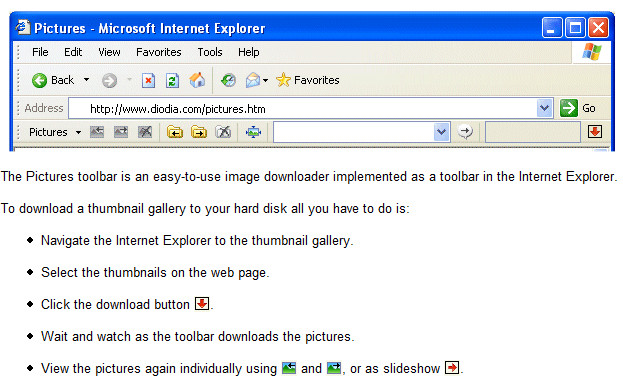The height and width of the screenshot is (386, 623).
Task: Go to the Home page icon
Action: click(197, 80)
